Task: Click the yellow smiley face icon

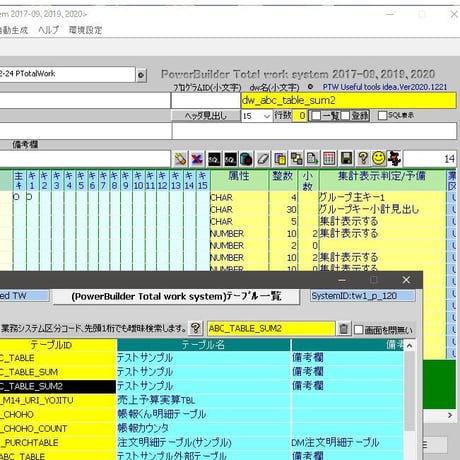Action: click(379, 158)
